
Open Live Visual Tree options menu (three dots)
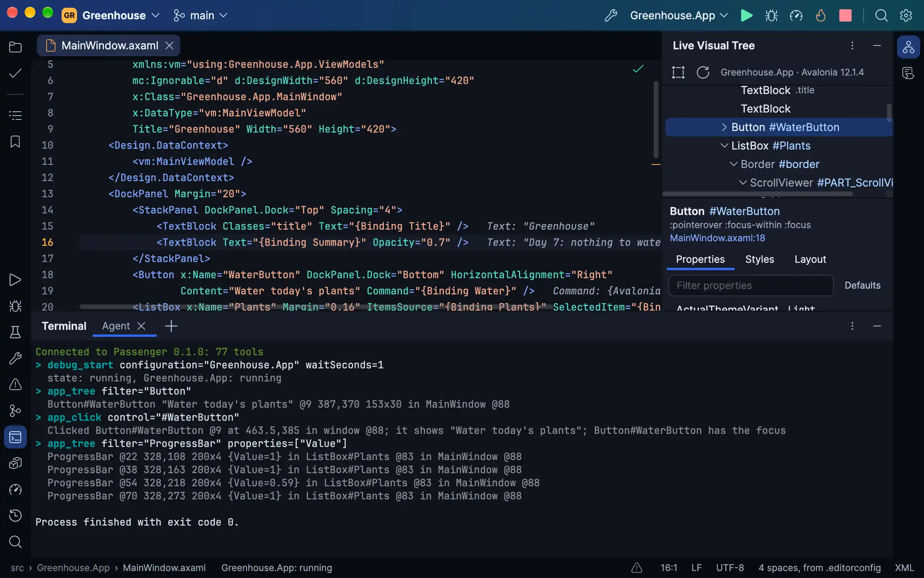(852, 45)
